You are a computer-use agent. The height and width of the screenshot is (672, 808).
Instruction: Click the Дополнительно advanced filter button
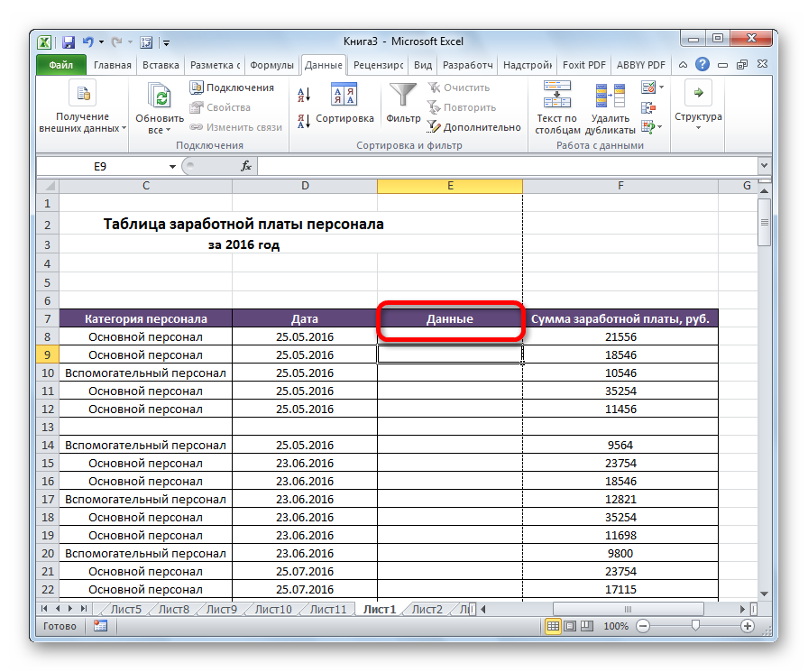tap(473, 127)
